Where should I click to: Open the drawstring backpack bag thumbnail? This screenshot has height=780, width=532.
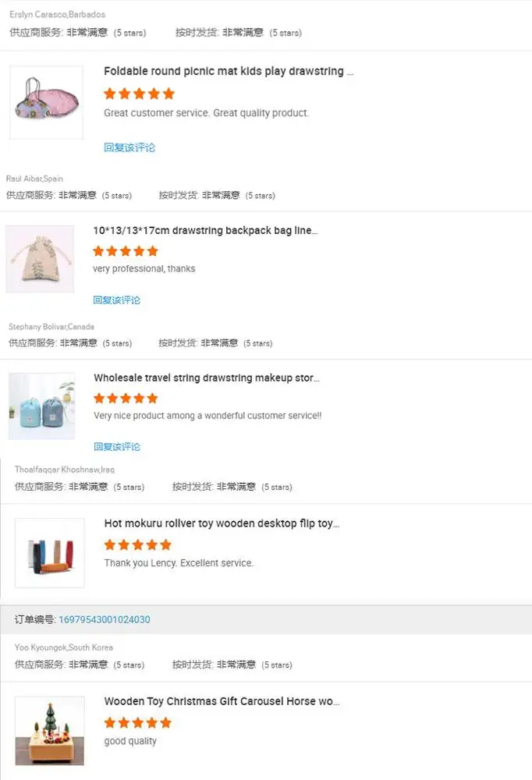[40, 259]
